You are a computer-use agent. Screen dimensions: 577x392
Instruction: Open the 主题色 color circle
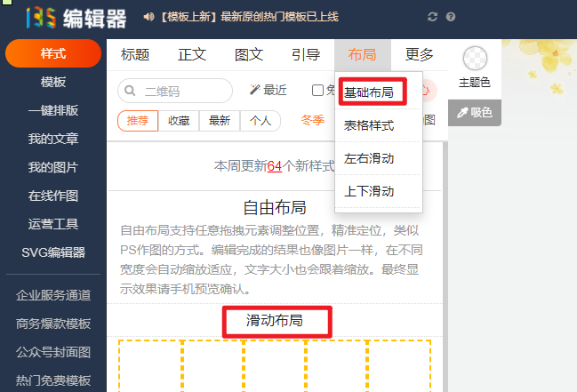(475, 58)
